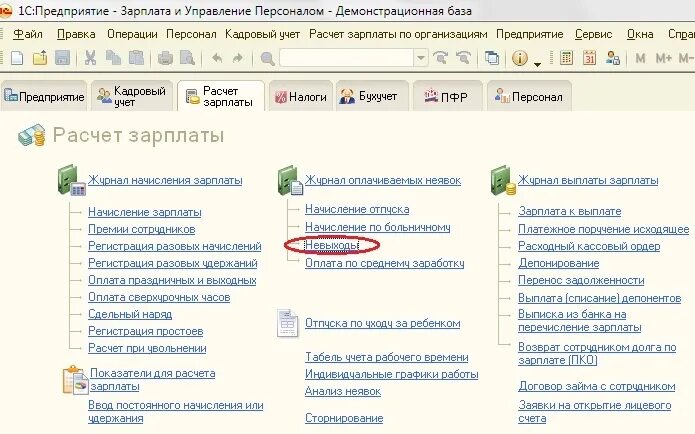This screenshot has width=695, height=434.
Task: Click the M memory button
Action: (640, 58)
